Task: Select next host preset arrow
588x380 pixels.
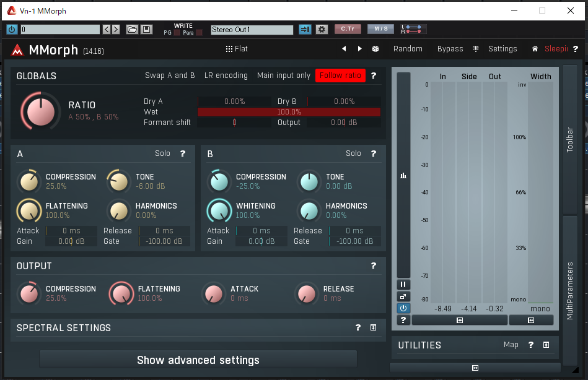Action: coord(115,29)
